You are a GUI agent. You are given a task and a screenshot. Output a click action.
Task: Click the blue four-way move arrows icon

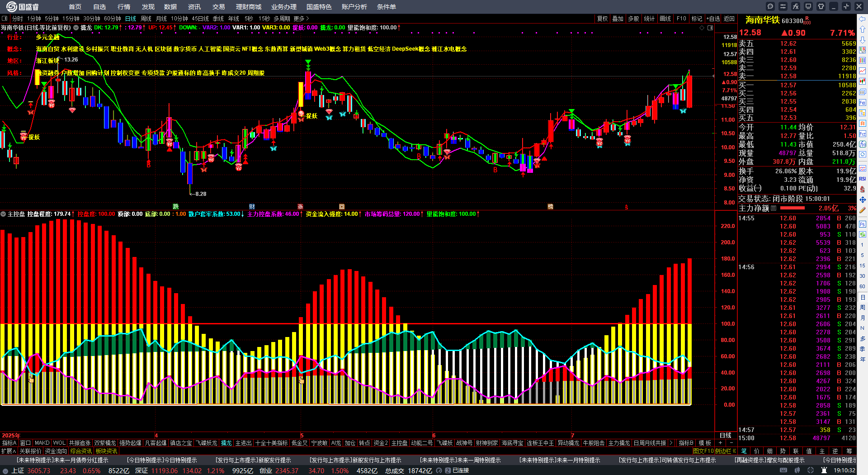point(863,199)
